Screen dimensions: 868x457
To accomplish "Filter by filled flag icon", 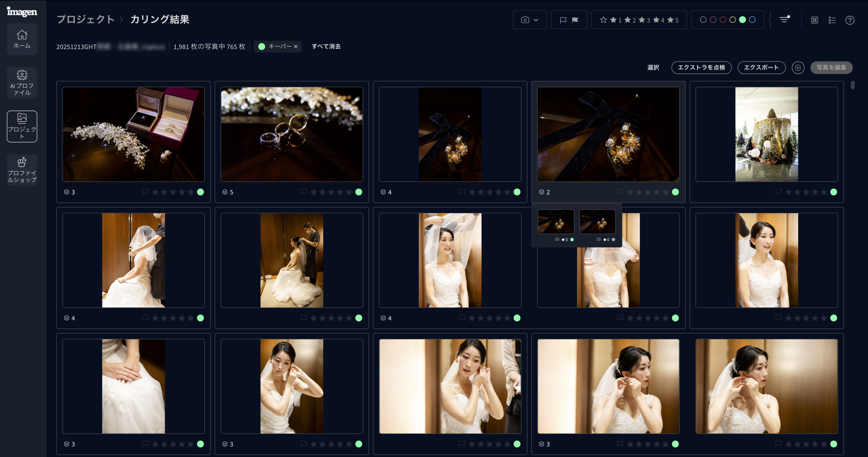I will 575,20.
